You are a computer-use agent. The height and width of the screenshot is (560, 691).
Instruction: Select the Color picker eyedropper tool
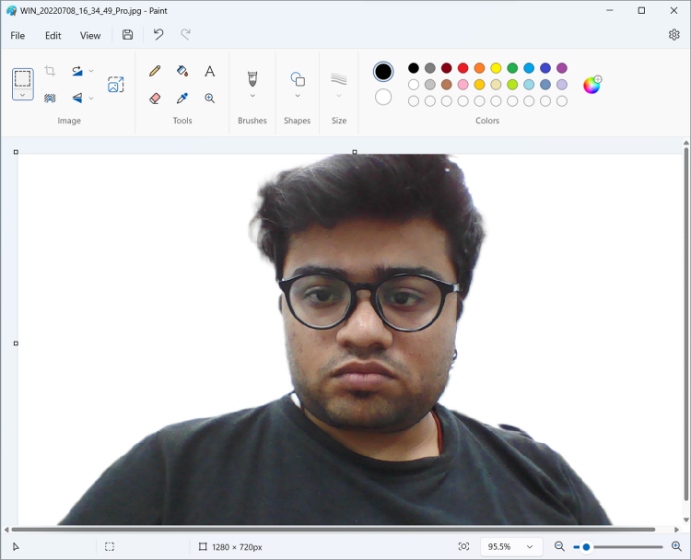click(182, 98)
